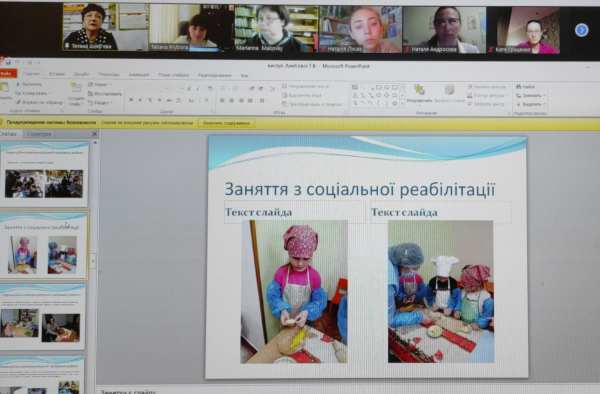This screenshot has width=600, height=394.
Task: Open the Section dropdown in Slides group
Action: tap(99, 103)
